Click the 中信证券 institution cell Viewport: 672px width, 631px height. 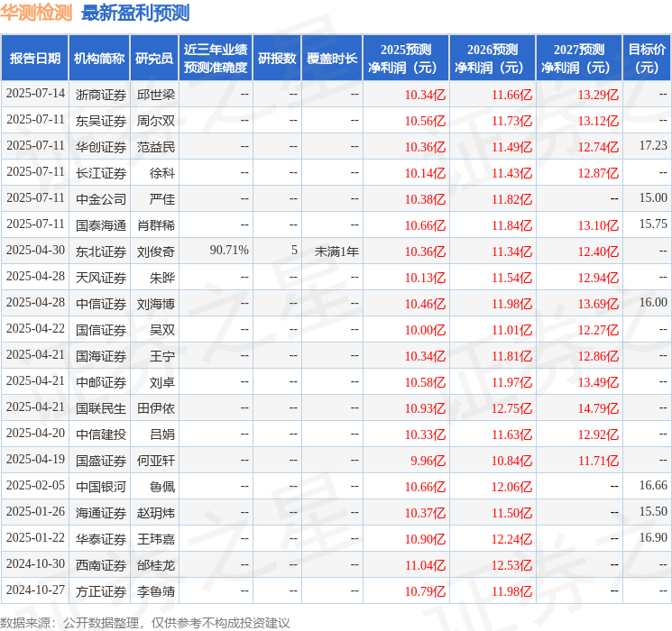click(x=101, y=304)
